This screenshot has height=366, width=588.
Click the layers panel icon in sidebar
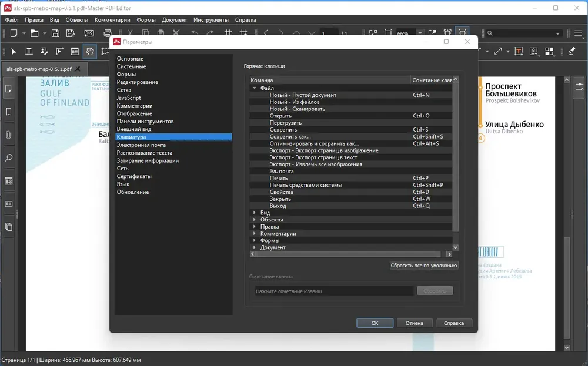click(x=9, y=227)
